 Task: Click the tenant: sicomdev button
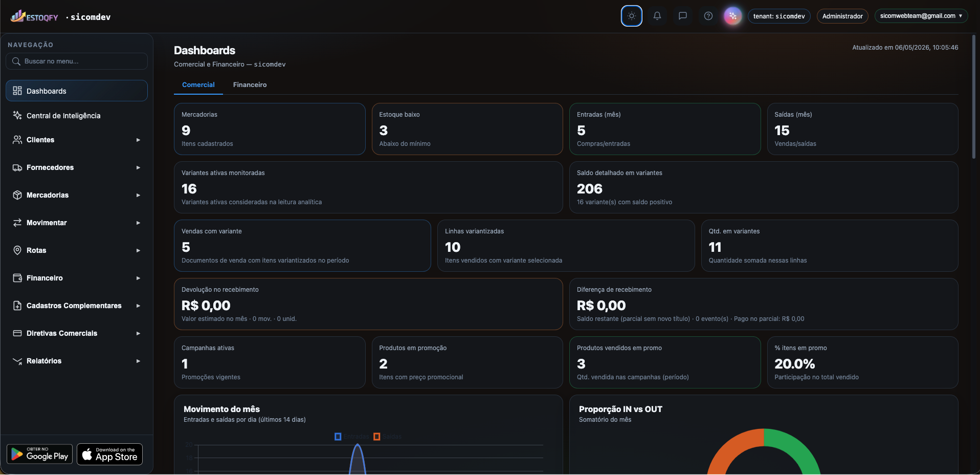point(779,16)
